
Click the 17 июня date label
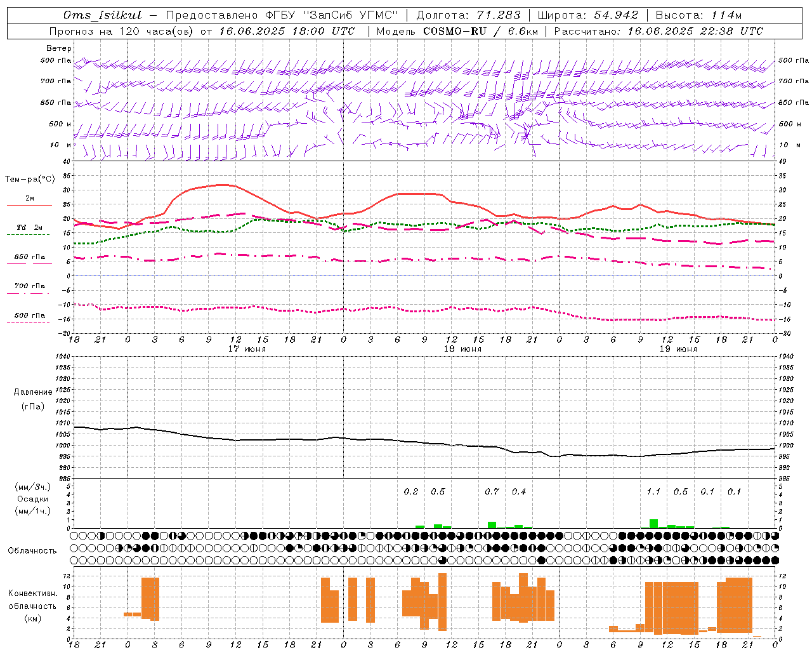pyautogui.click(x=247, y=349)
